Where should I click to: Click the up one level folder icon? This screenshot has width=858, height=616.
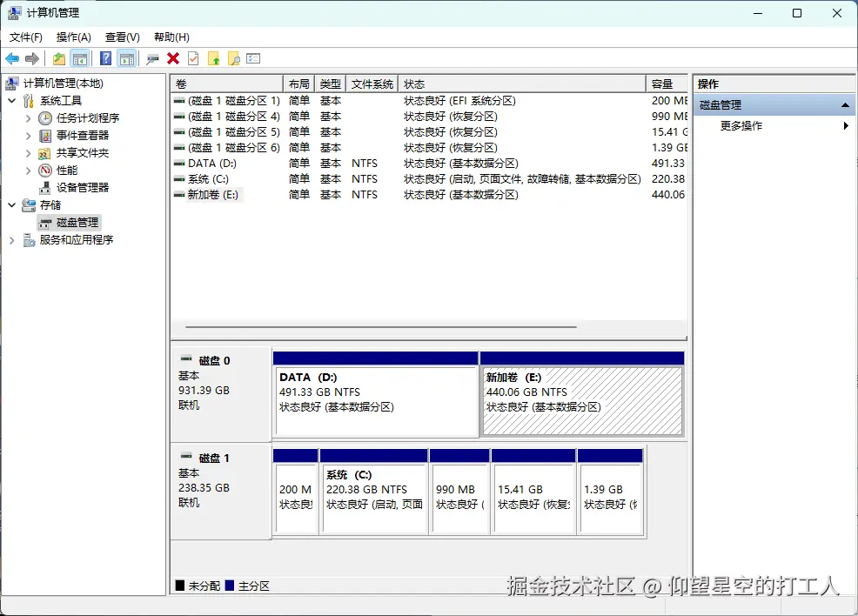(x=58, y=58)
